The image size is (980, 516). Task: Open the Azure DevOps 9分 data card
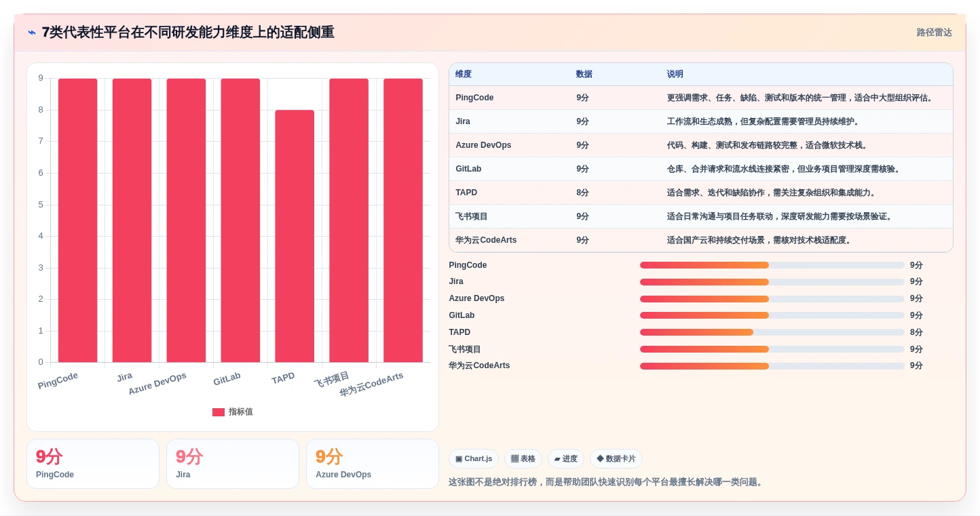(373, 464)
